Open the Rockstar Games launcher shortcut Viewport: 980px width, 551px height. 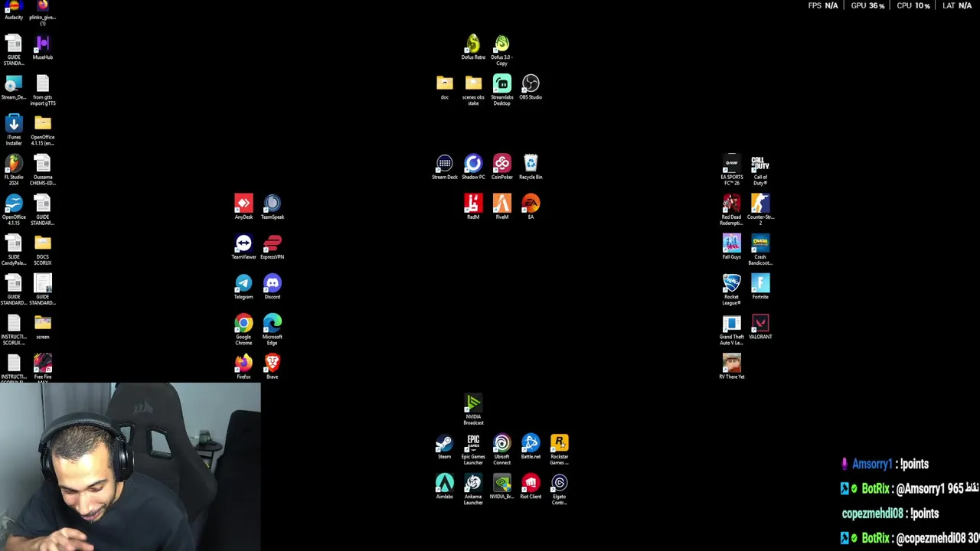click(x=560, y=450)
